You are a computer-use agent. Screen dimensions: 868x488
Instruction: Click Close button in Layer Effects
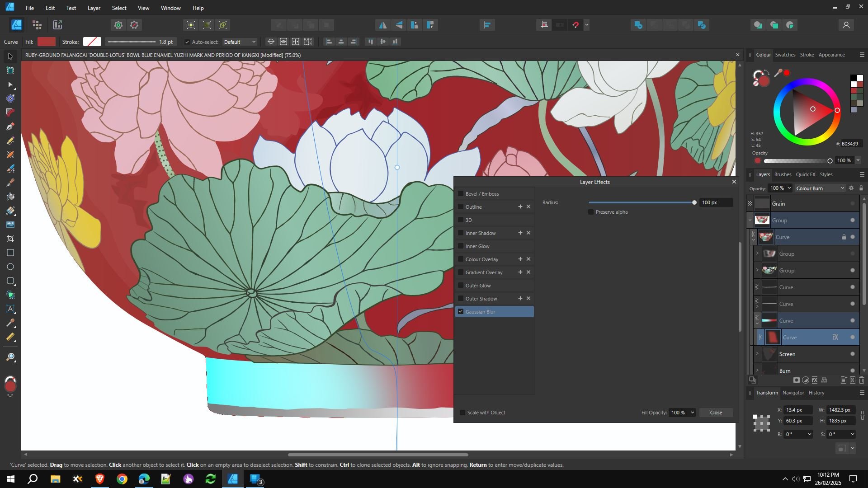click(716, 413)
